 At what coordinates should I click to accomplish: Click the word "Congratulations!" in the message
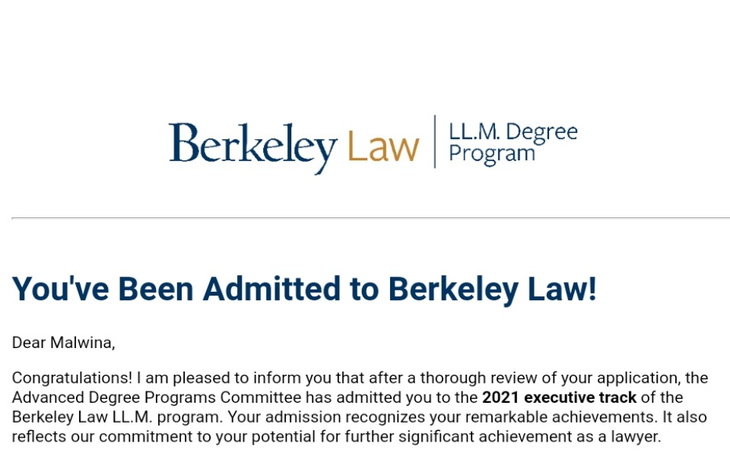coord(72,378)
